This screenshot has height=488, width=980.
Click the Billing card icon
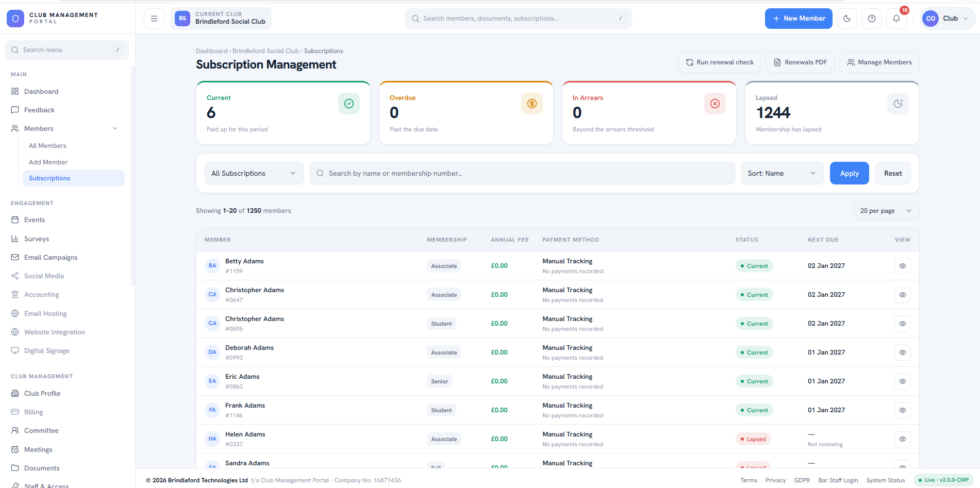point(15,412)
